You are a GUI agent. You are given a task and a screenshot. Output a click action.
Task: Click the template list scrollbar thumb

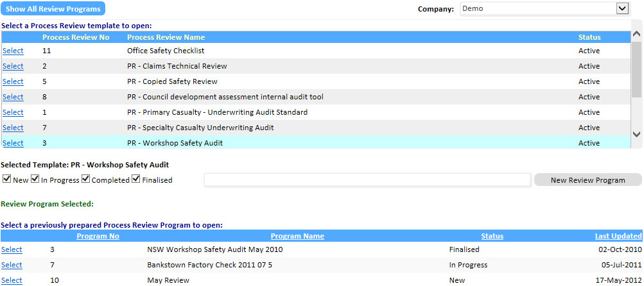(636, 69)
